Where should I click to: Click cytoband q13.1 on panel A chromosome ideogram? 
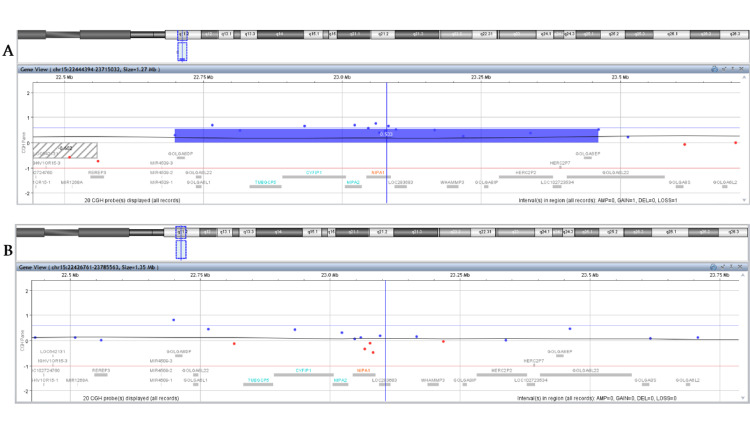tap(226, 34)
